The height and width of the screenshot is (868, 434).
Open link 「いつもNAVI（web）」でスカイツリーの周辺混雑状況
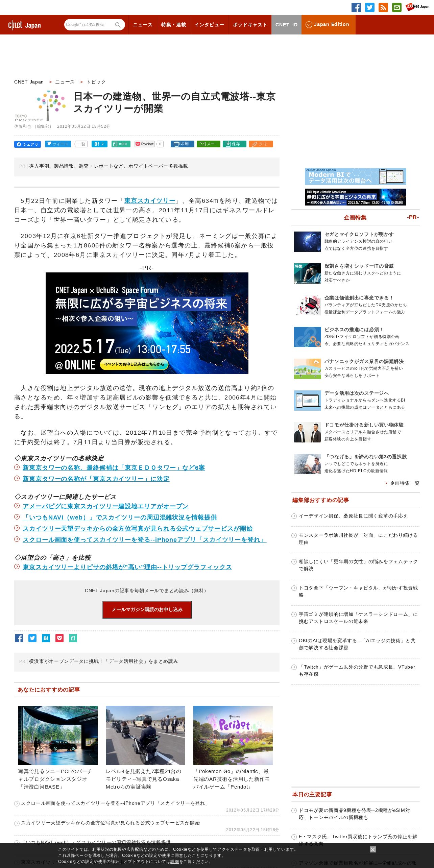coord(120,517)
